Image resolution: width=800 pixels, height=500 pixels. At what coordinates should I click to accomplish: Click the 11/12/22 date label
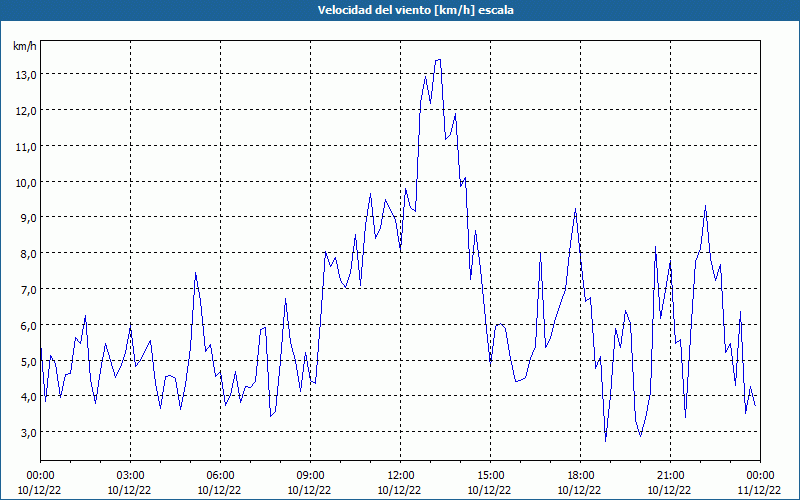[760, 490]
